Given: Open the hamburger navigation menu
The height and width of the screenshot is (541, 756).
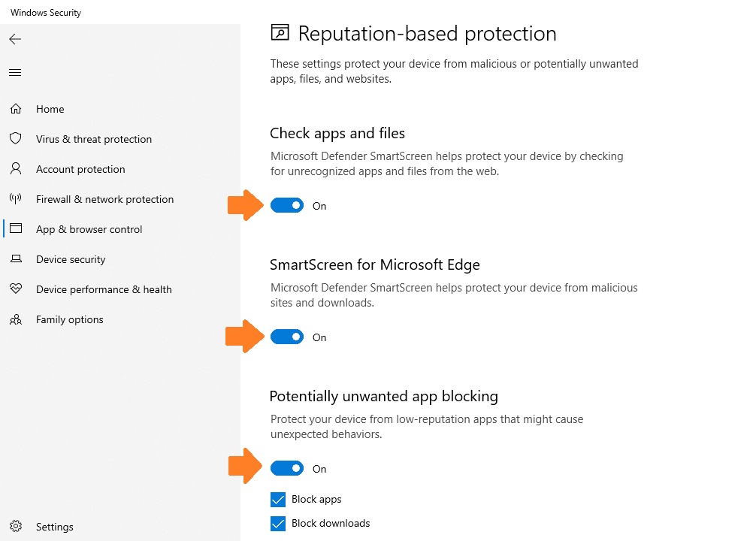Looking at the screenshot, I should (x=15, y=73).
